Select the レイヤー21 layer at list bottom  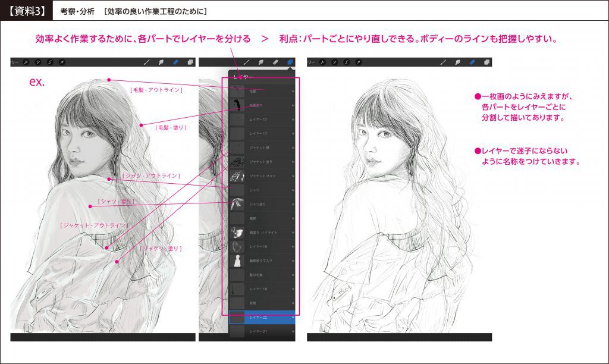coord(262,331)
